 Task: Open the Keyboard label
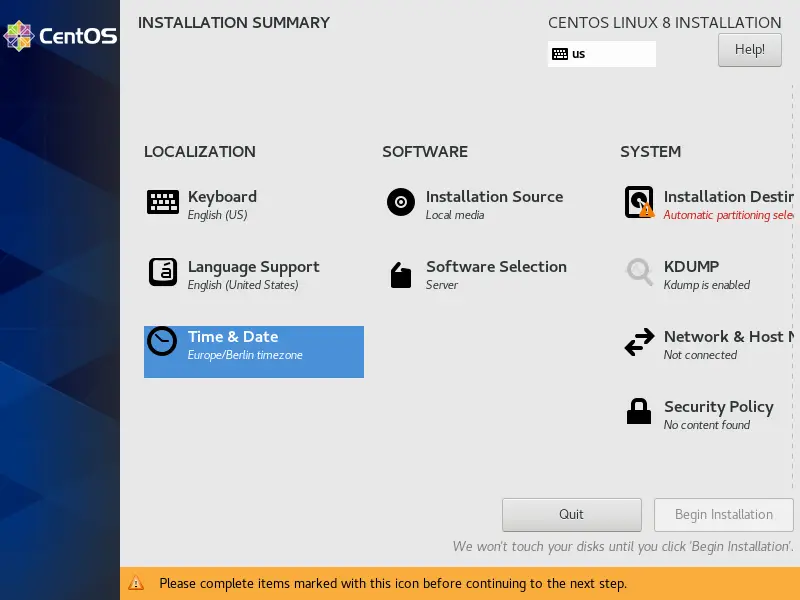[222, 196]
